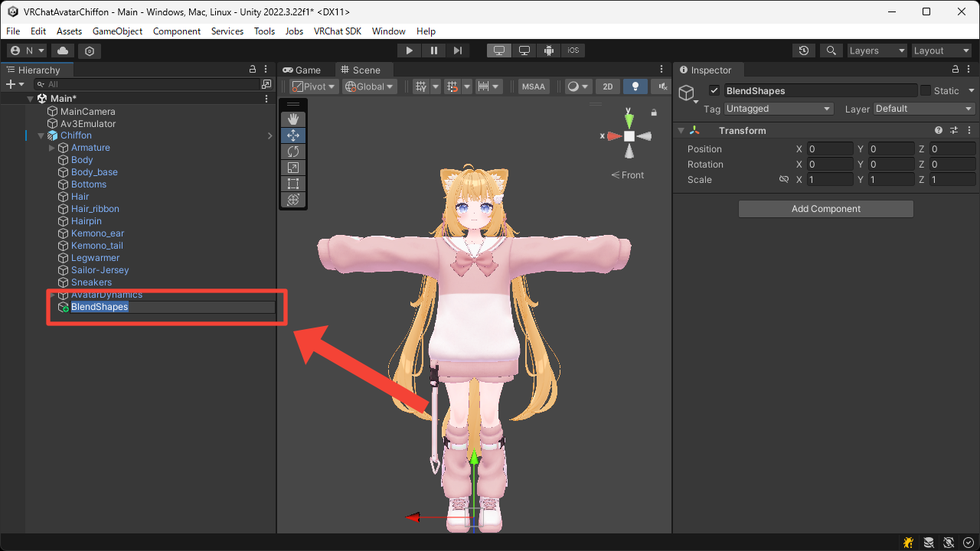
Task: Open the Tag dropdown showing Untagged
Action: (778, 109)
